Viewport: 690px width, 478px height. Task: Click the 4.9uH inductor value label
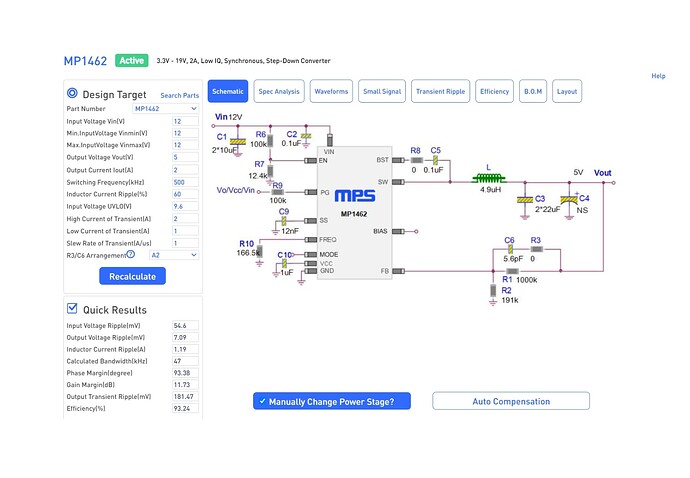pos(490,190)
